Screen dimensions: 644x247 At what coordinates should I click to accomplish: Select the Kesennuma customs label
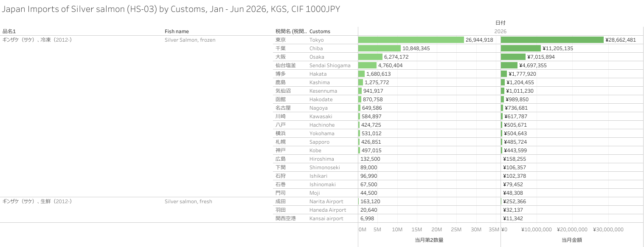[323, 91]
